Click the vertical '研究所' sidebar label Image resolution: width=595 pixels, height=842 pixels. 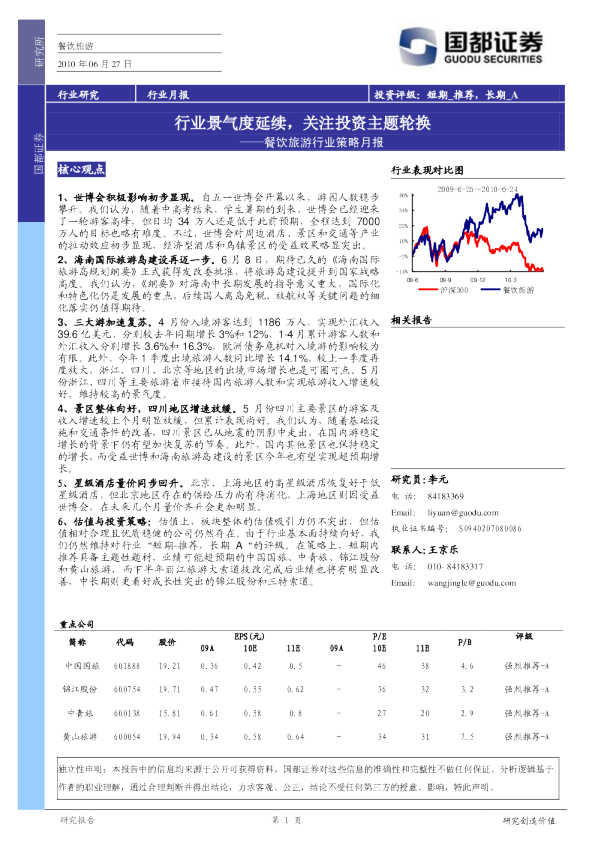(39, 53)
